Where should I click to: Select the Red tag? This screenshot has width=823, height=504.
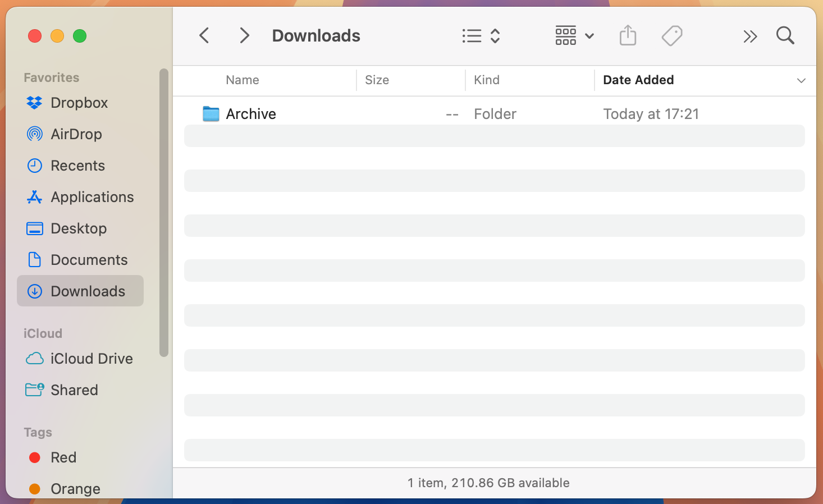pyautogui.click(x=63, y=457)
